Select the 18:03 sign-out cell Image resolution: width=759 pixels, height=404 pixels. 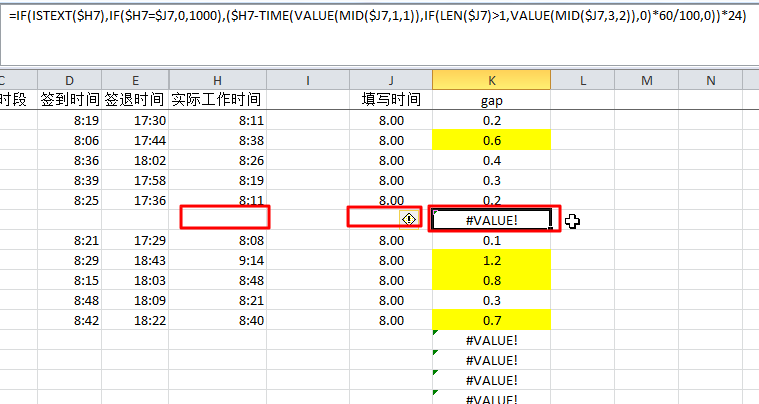click(x=135, y=281)
